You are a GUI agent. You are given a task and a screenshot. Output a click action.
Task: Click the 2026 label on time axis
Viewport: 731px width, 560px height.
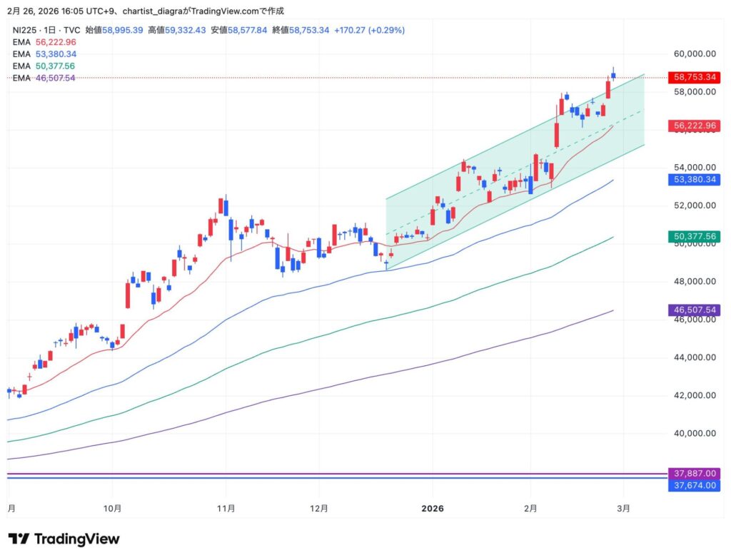click(x=433, y=509)
